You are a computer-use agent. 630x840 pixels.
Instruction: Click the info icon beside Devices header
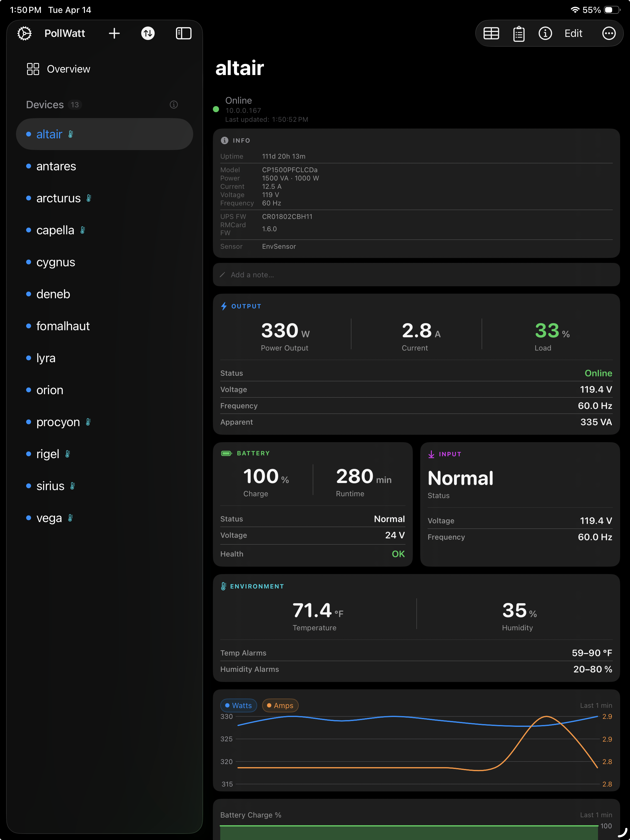173,105
